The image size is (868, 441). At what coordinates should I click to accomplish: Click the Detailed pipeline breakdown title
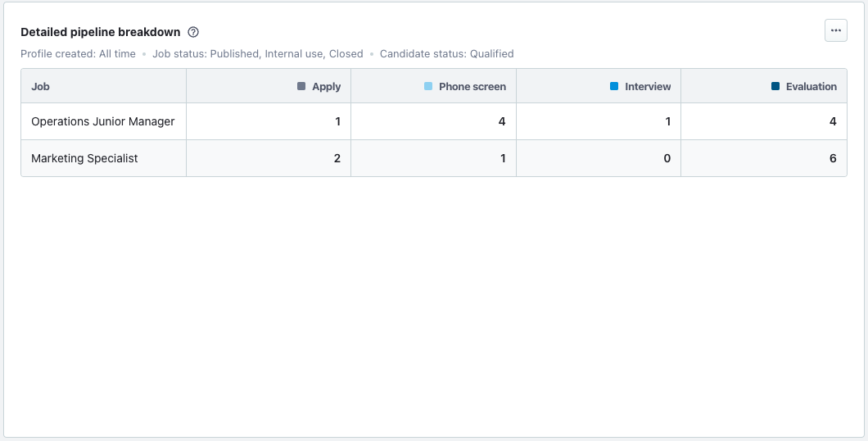point(100,32)
